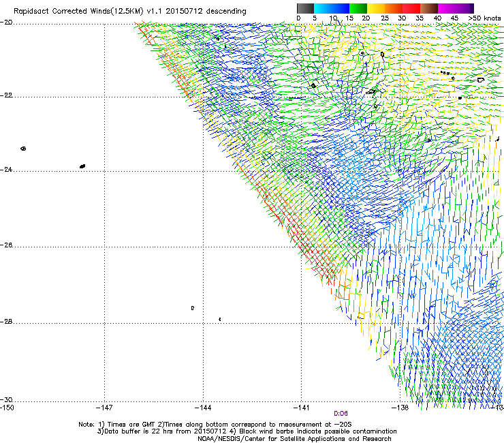Screen dimensions: 504x443
Task: Click the 'Data buffer is 22 hrs' note
Action: click(247, 431)
